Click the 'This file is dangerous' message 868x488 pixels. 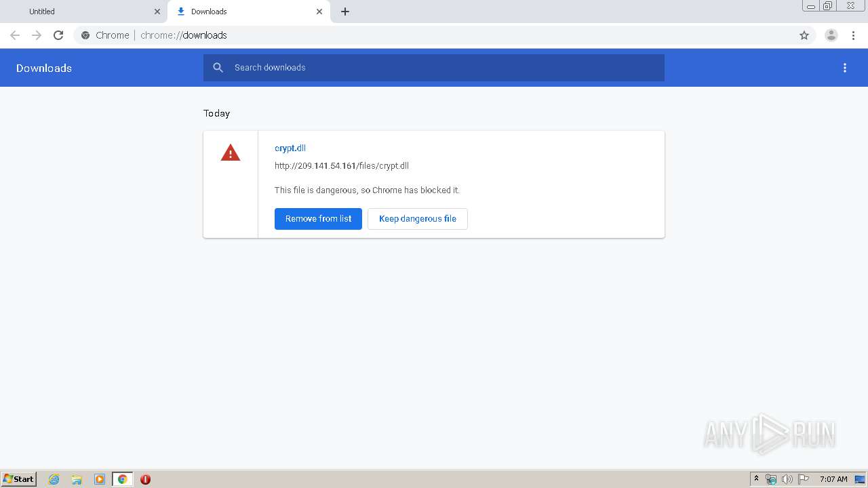pos(367,190)
